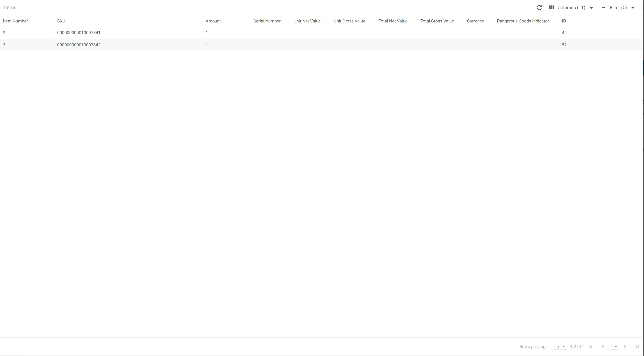
Task: Click the ID column header
Action: pos(564,21)
